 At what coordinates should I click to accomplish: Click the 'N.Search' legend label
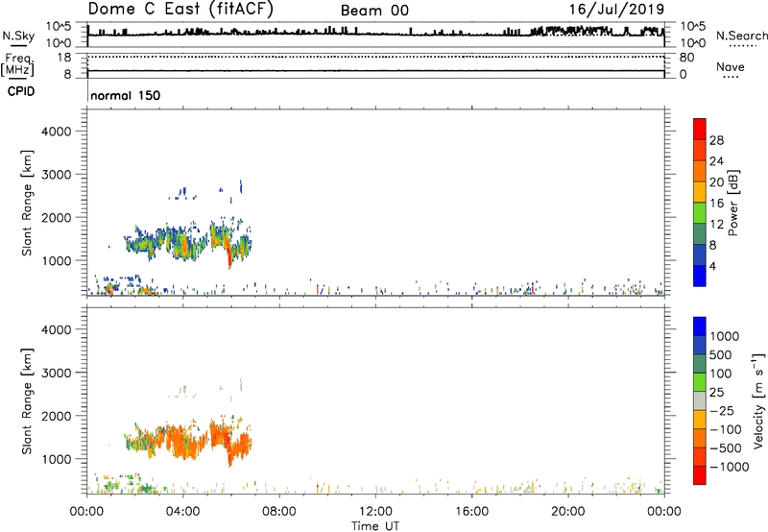click(x=741, y=36)
